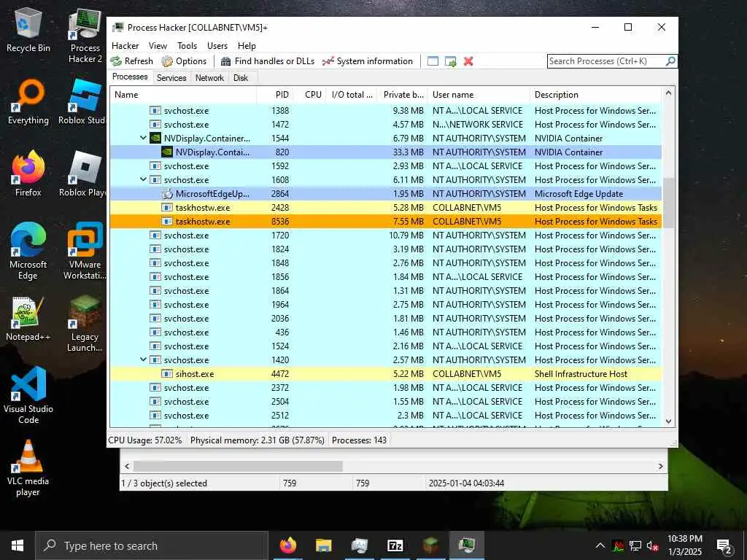Click the MicrosoftEdgeUpdate process icon
The image size is (747, 560).
point(167,194)
